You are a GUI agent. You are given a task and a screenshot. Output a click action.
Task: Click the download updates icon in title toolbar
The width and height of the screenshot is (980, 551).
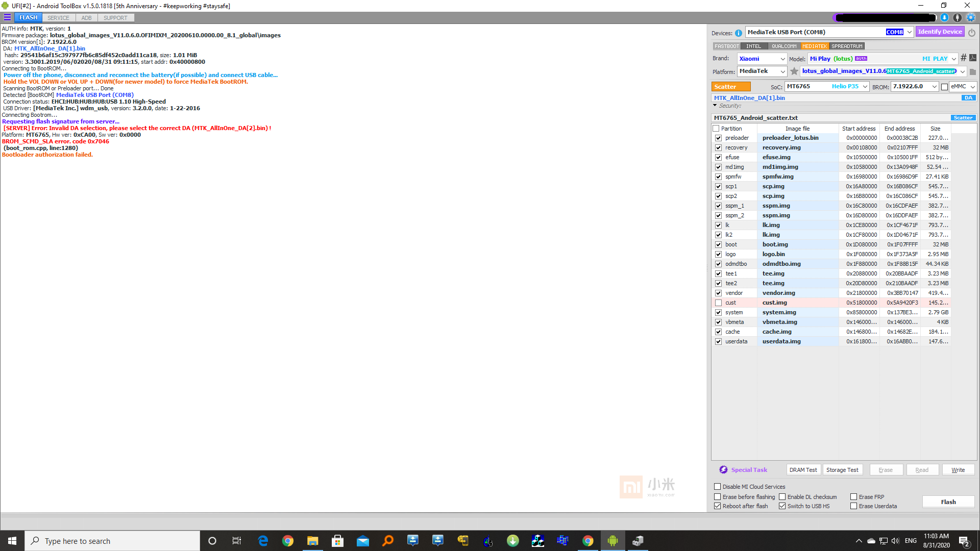[x=945, y=17]
